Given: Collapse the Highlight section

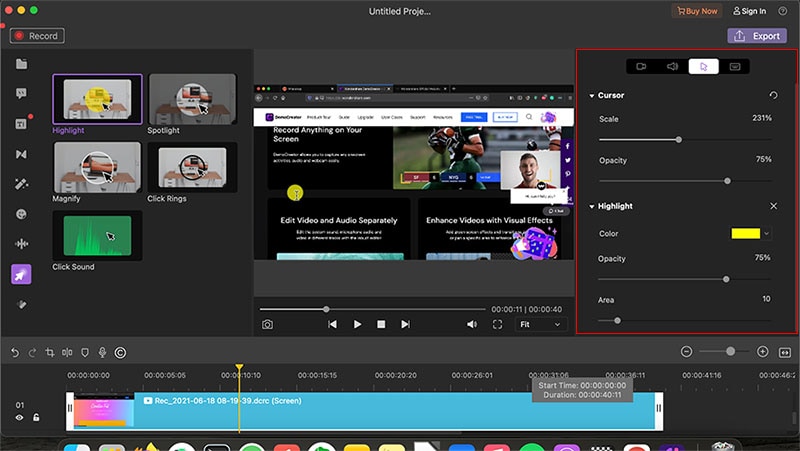Looking at the screenshot, I should click(592, 207).
